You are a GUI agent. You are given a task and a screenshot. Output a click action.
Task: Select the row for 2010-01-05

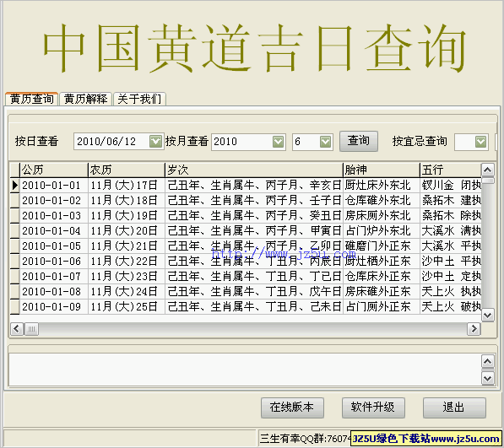point(246,246)
